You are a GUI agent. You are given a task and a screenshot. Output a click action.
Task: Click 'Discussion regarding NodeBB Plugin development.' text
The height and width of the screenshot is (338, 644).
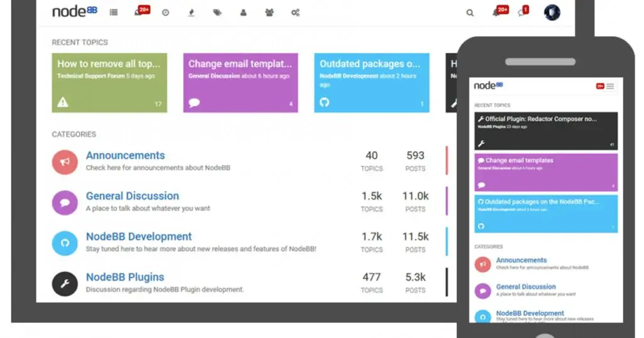coord(165,290)
